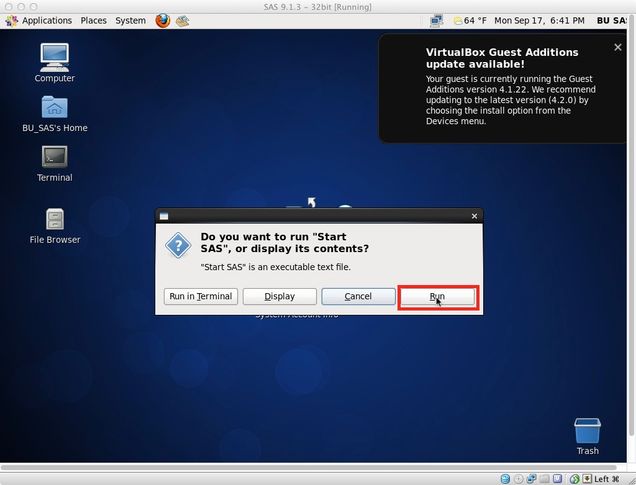Click Run in Terminal button

(x=201, y=296)
